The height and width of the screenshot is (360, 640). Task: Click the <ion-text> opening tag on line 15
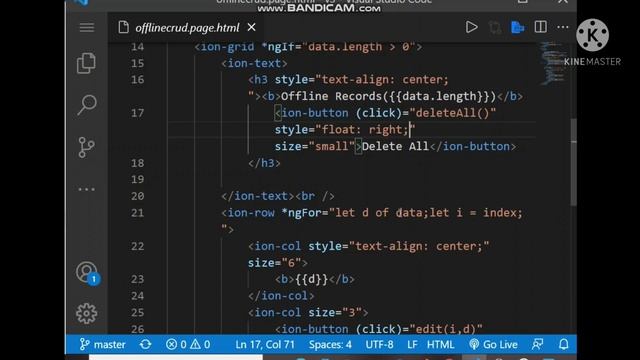pyautogui.click(x=254, y=63)
